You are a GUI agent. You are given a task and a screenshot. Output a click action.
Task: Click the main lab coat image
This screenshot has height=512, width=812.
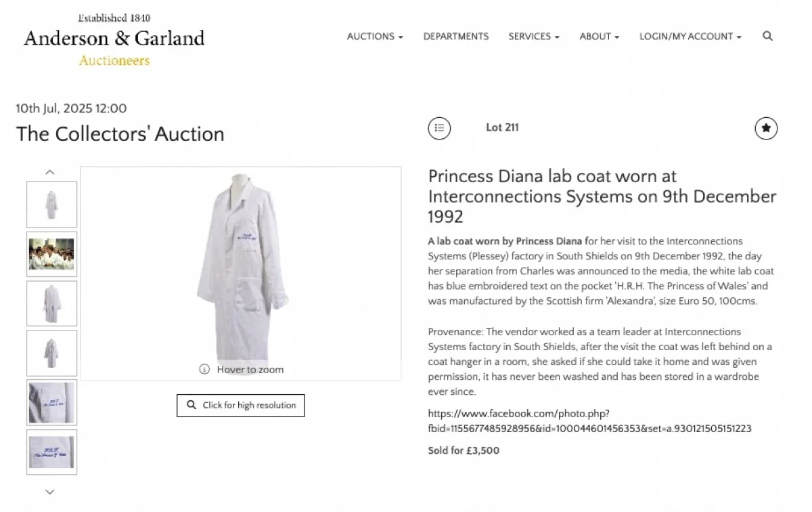pyautogui.click(x=240, y=264)
